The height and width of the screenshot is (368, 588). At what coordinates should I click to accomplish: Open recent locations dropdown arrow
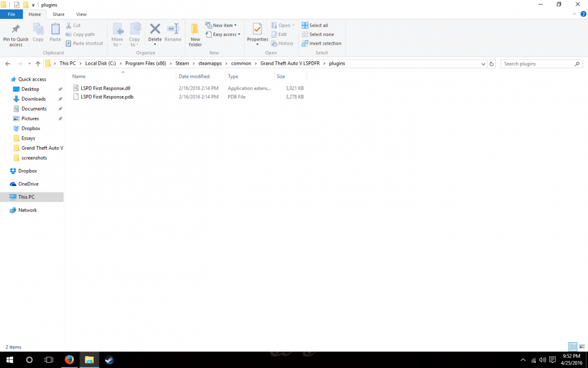click(29, 64)
